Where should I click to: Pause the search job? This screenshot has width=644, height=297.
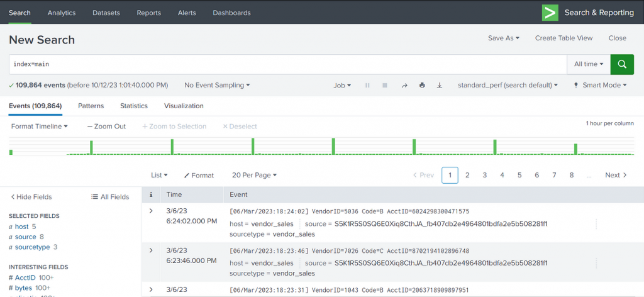[367, 85]
